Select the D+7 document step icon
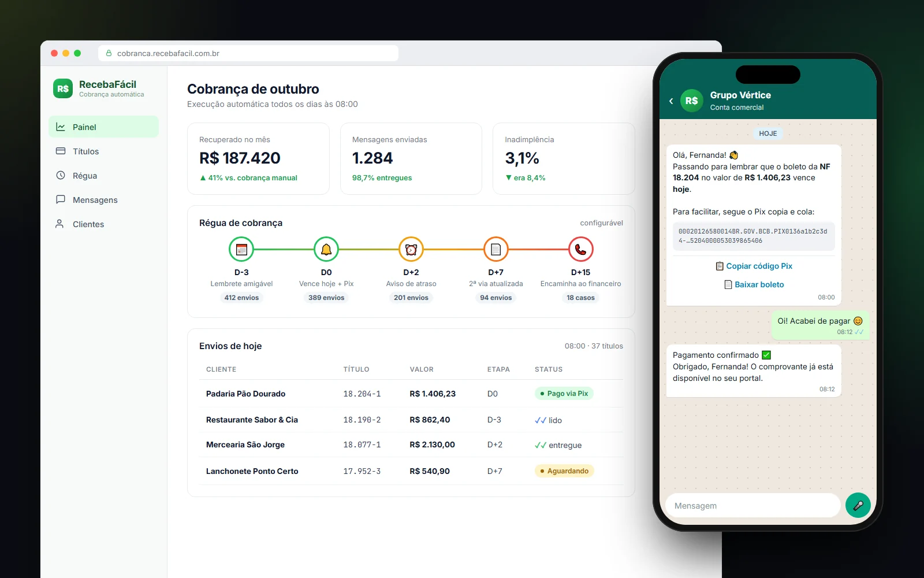This screenshot has width=924, height=578. coord(495,249)
